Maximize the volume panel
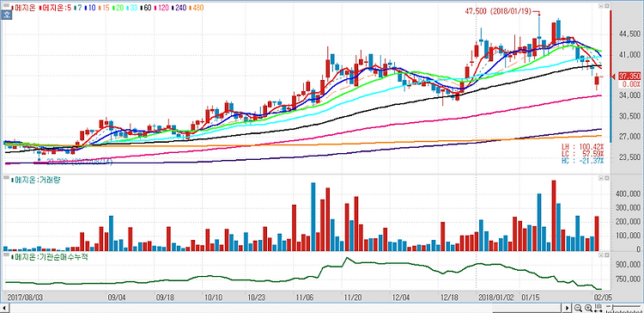This screenshot has height=313, width=644. pos(606,178)
